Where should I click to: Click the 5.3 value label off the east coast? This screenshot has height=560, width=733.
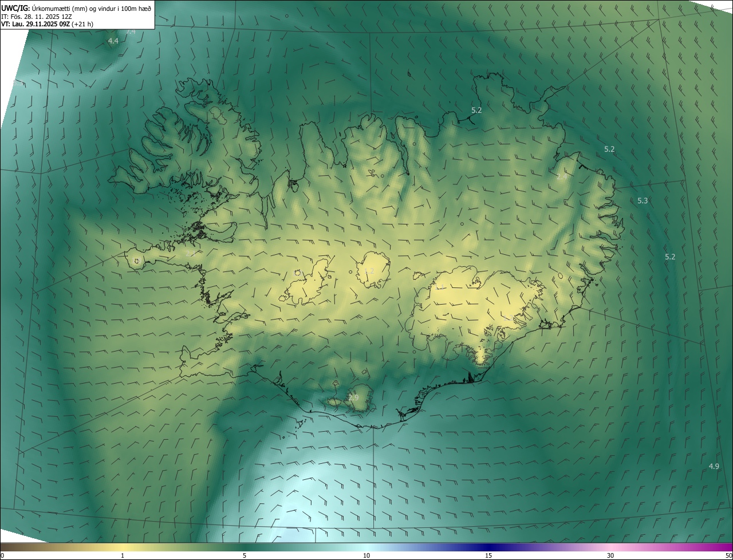click(x=643, y=200)
